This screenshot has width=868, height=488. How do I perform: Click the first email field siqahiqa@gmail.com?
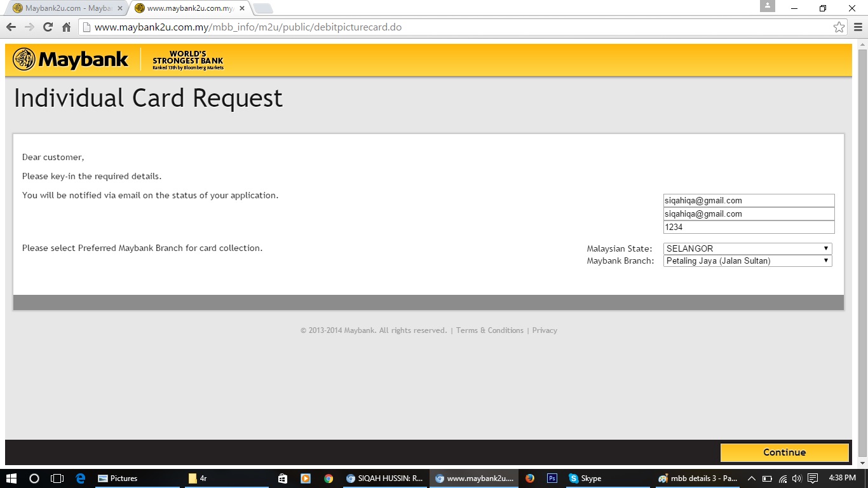pyautogui.click(x=749, y=200)
